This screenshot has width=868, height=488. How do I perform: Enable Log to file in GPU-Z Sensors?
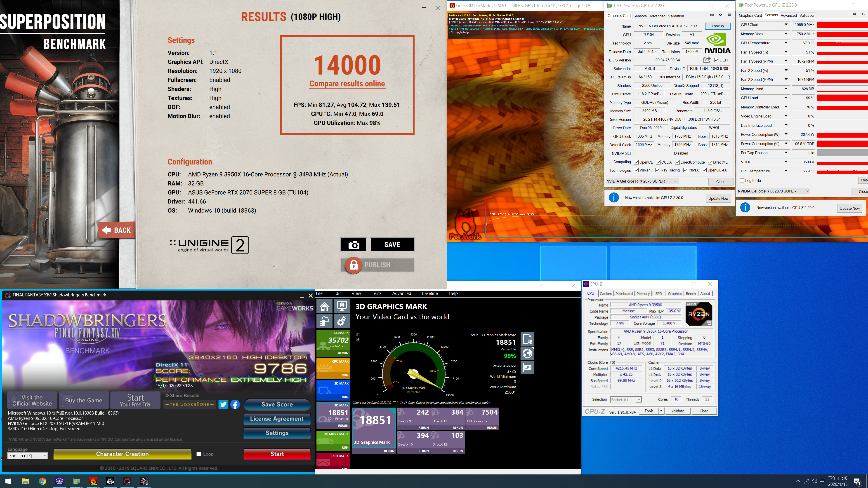(742, 181)
